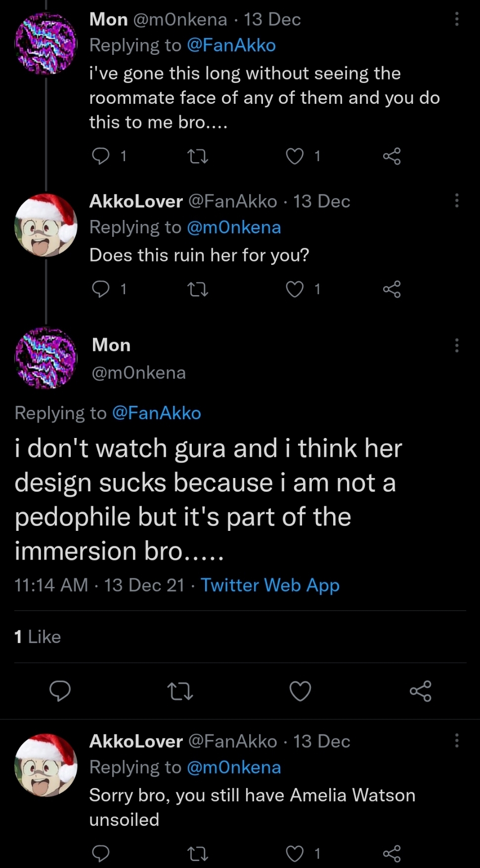Like Mon's roommate face tweet
This screenshot has width=480, height=868.
point(295,156)
